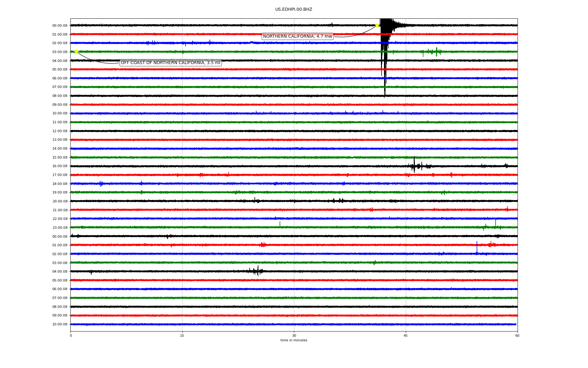Click the NORTHERN CALIFORNIA, 4.7 mw annotation
Screen dimensions: 588x368
click(297, 36)
